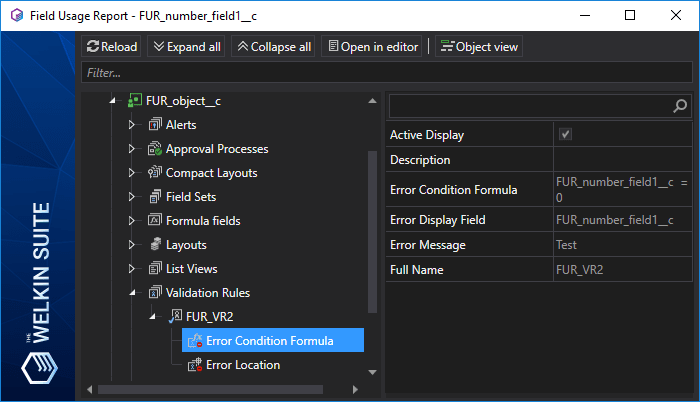Select the FUR_object__c tree row
Viewport: 700px width, 402px height.
pos(183,101)
